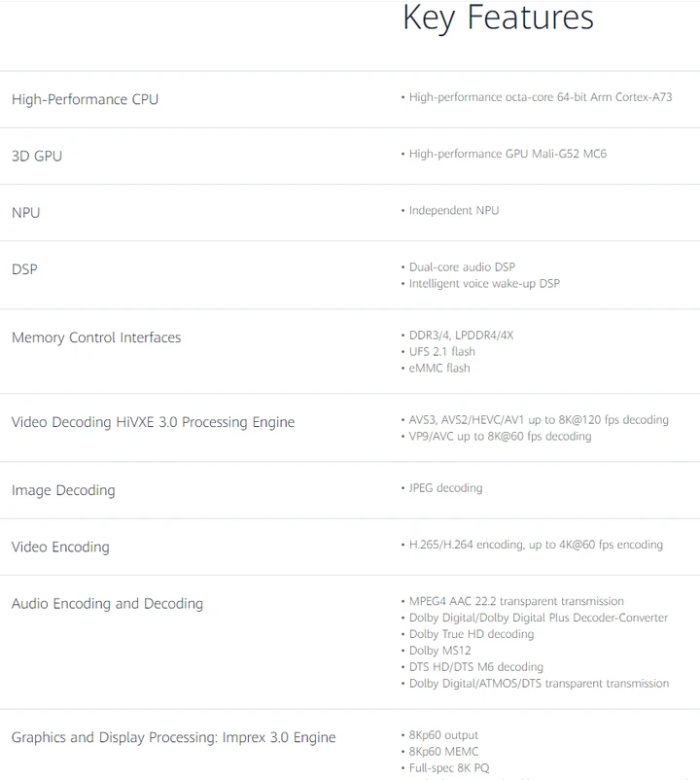Image resolution: width=700 pixels, height=780 pixels.
Task: Select the 3D GPU row label
Action: coord(37,156)
